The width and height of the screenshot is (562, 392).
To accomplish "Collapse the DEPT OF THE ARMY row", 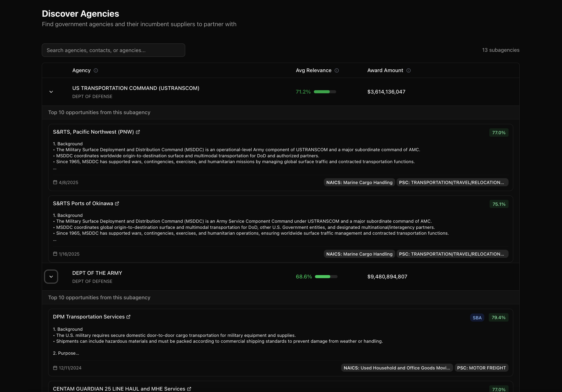I will pos(51,276).
